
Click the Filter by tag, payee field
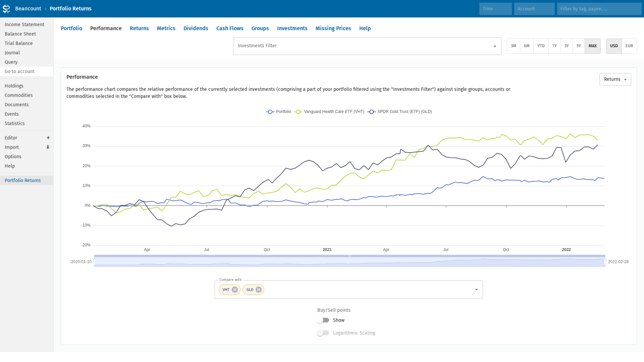pos(599,9)
